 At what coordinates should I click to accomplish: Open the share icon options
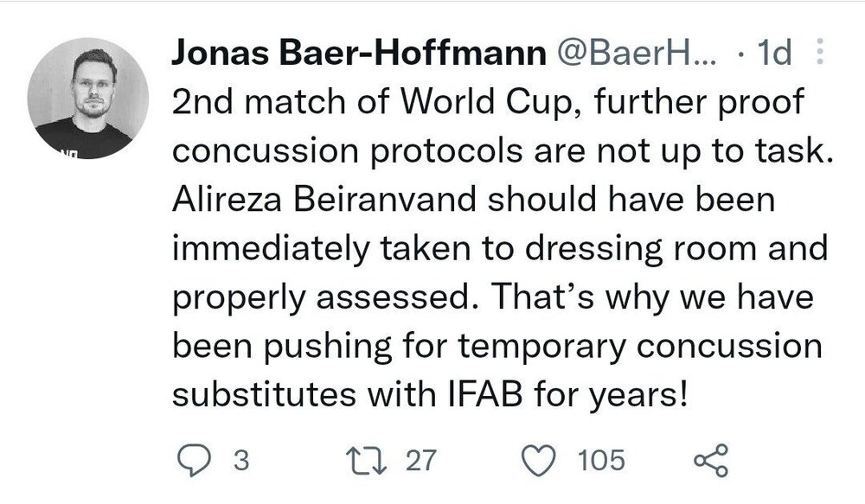(x=712, y=460)
